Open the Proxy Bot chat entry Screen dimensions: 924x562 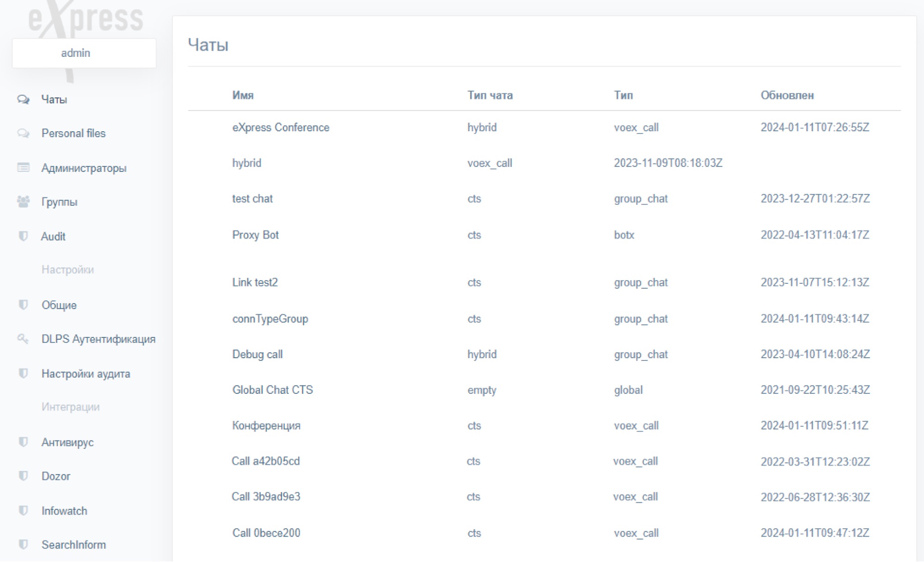[255, 235]
